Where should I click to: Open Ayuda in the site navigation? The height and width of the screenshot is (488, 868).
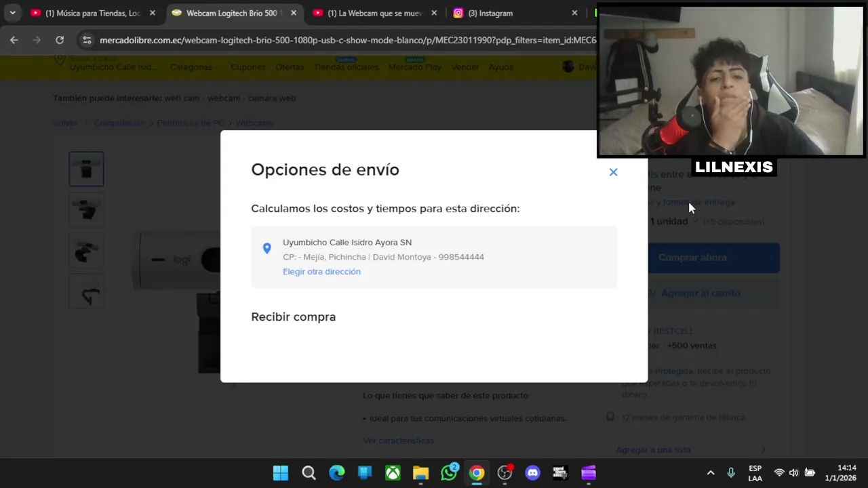point(501,67)
